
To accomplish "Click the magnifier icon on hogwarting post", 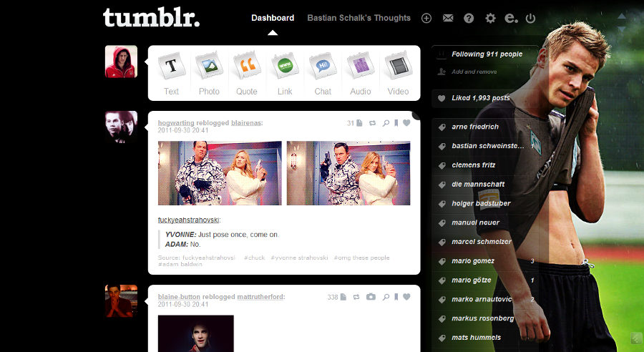I will click(386, 123).
